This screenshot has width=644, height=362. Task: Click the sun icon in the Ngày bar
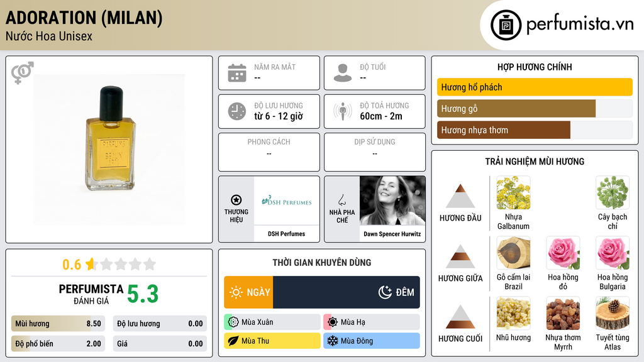(x=236, y=292)
